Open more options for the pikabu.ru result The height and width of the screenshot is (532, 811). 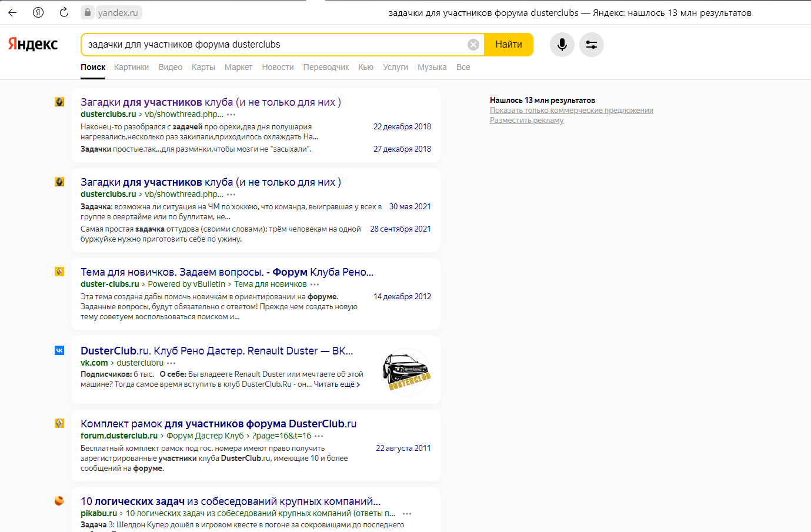pyautogui.click(x=406, y=514)
